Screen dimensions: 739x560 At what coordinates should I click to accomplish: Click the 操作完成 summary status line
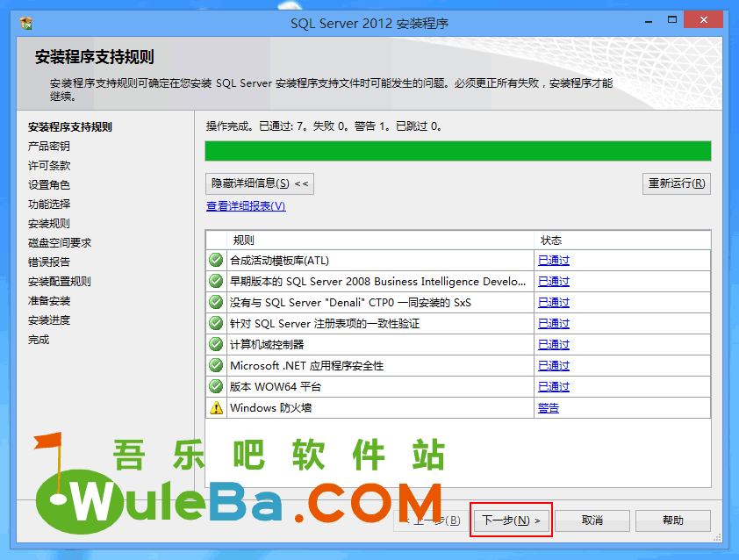coord(324,126)
